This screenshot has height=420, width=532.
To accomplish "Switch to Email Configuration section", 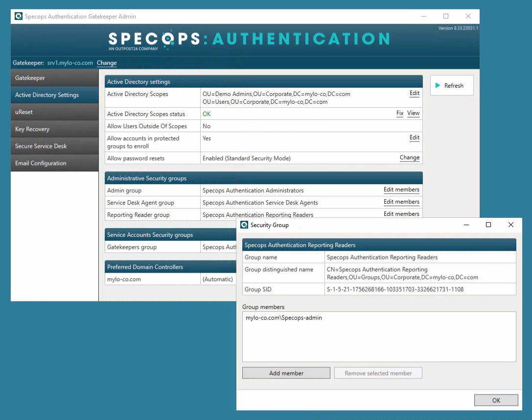I will pos(55,163).
